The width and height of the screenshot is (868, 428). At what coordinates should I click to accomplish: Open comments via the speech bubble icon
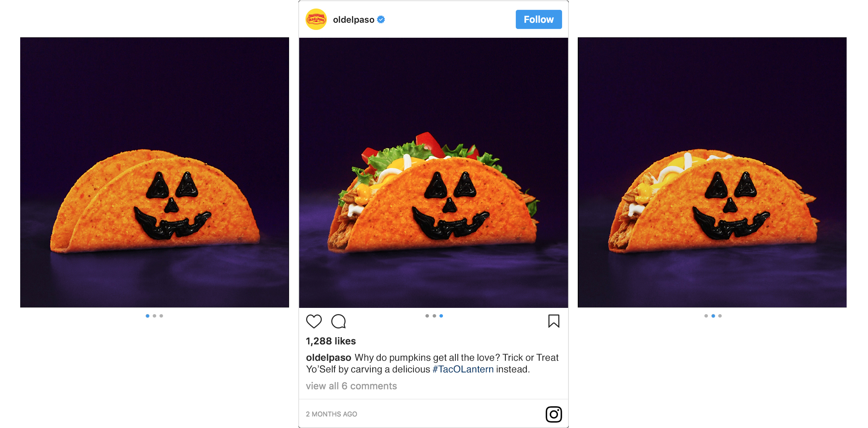pyautogui.click(x=338, y=321)
